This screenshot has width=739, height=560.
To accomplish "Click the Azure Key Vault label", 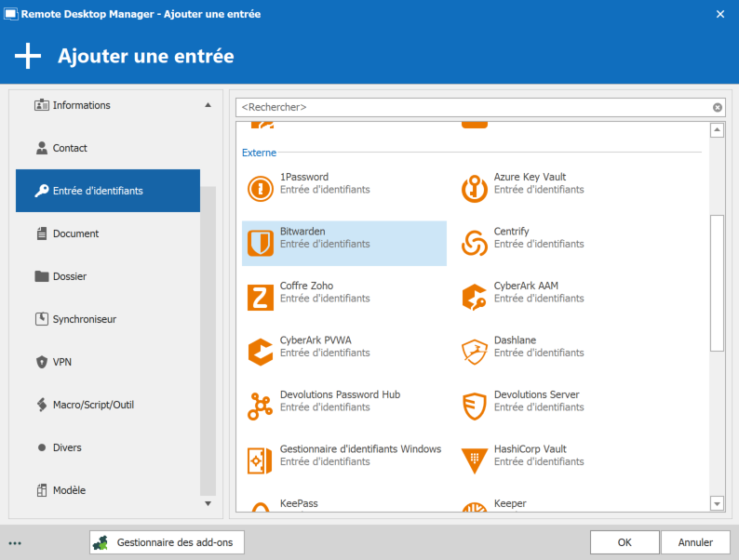I will click(x=530, y=177).
